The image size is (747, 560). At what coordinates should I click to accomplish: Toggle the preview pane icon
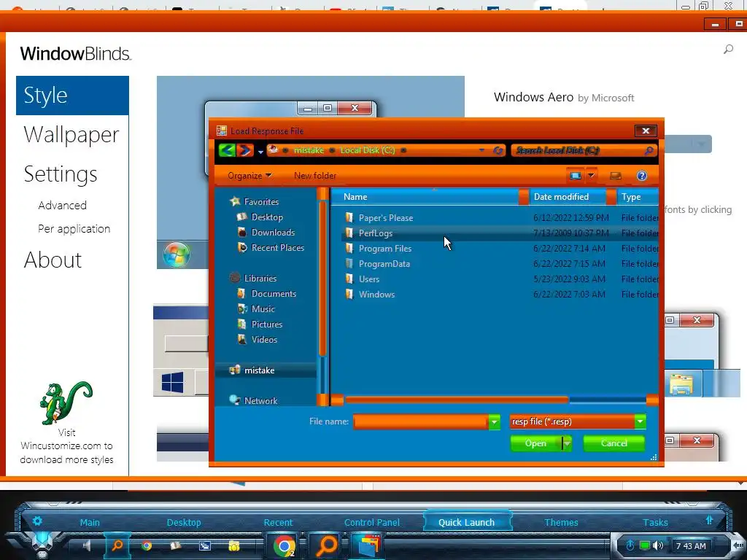coord(616,176)
